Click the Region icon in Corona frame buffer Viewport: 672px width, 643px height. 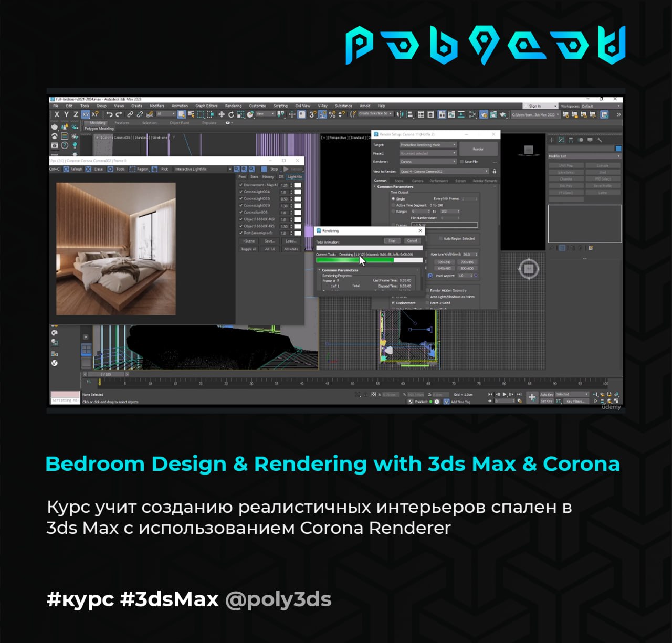[132, 170]
